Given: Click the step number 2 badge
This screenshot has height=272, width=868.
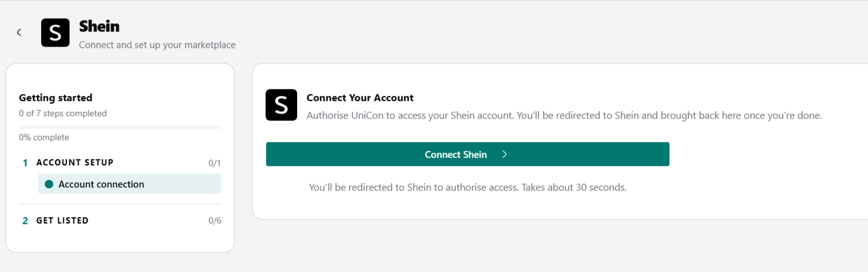Looking at the screenshot, I should (25, 221).
